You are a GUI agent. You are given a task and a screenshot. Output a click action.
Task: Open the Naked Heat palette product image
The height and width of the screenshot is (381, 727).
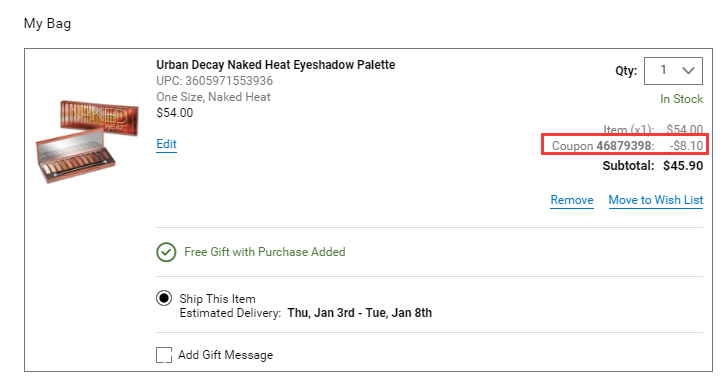(88, 141)
